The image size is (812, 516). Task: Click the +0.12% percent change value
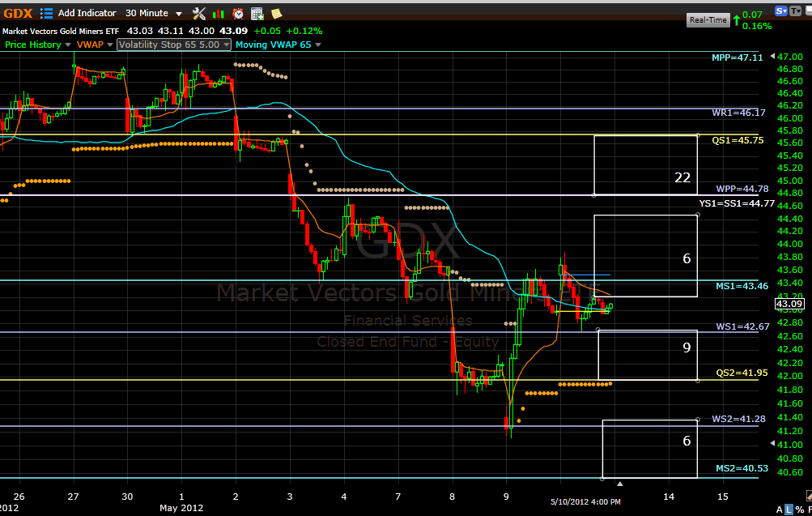click(304, 31)
